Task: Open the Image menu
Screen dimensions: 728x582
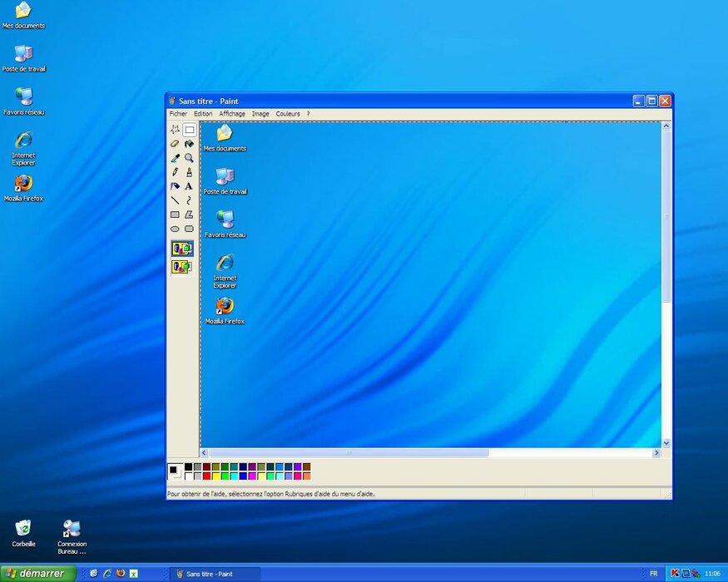Action: [260, 114]
